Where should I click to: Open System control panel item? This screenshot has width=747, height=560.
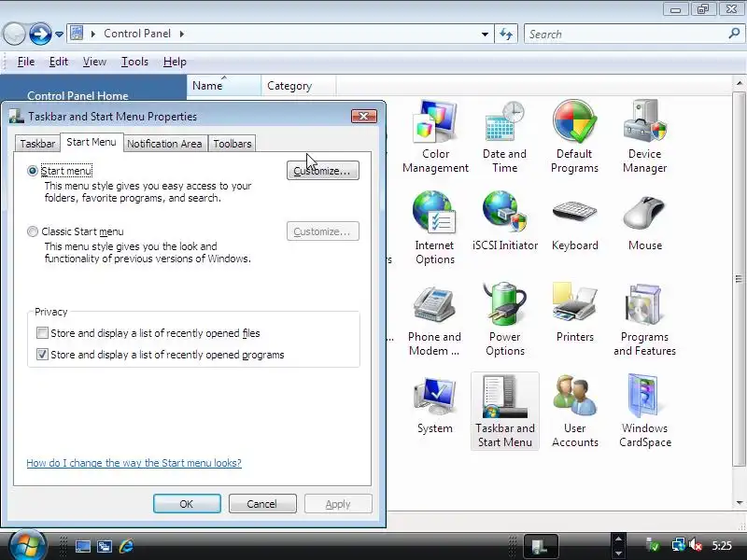point(435,404)
